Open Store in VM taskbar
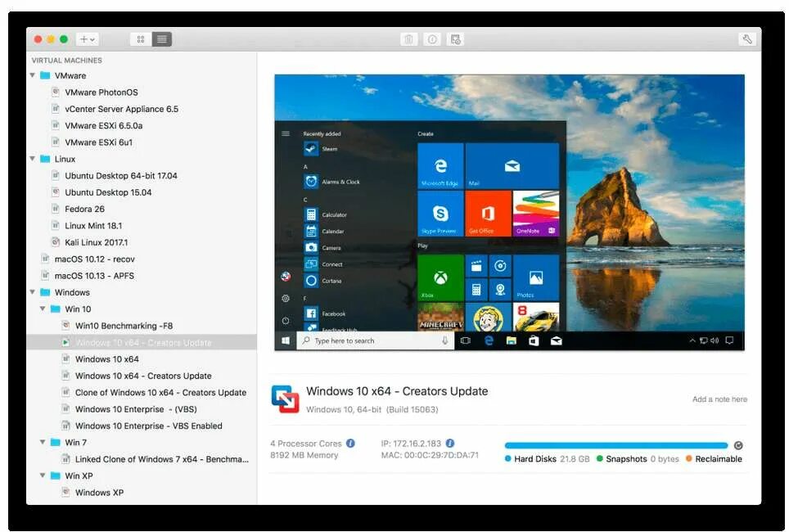 coord(534,340)
